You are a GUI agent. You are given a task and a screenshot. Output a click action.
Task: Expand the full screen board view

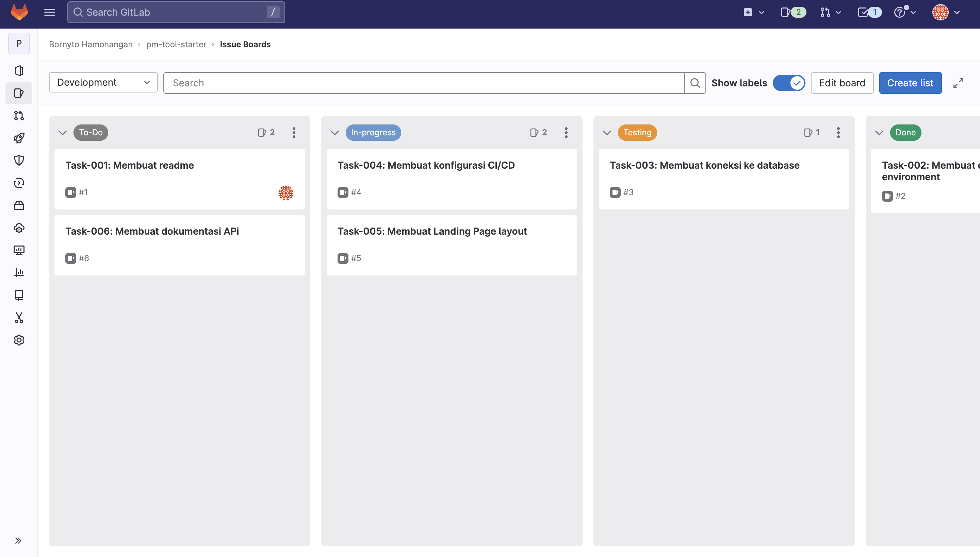(x=958, y=83)
